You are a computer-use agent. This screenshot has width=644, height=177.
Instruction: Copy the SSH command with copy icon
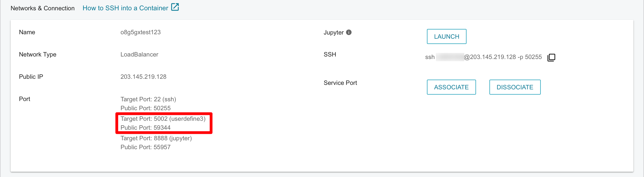click(551, 57)
